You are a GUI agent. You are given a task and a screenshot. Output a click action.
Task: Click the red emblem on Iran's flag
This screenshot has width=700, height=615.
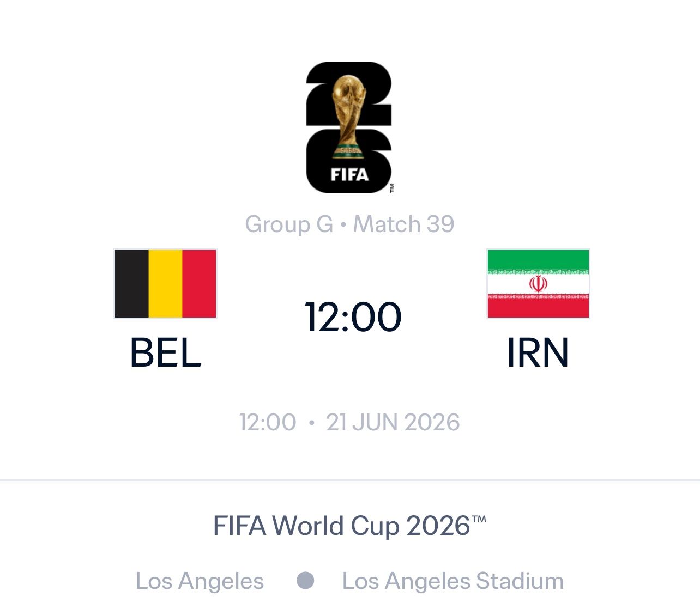(x=538, y=284)
